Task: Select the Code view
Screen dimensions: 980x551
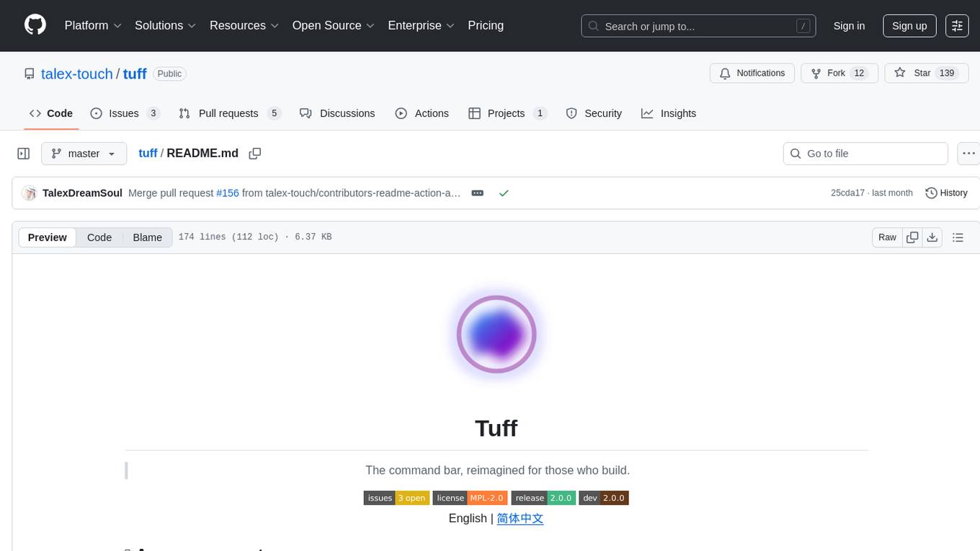Action: (99, 237)
